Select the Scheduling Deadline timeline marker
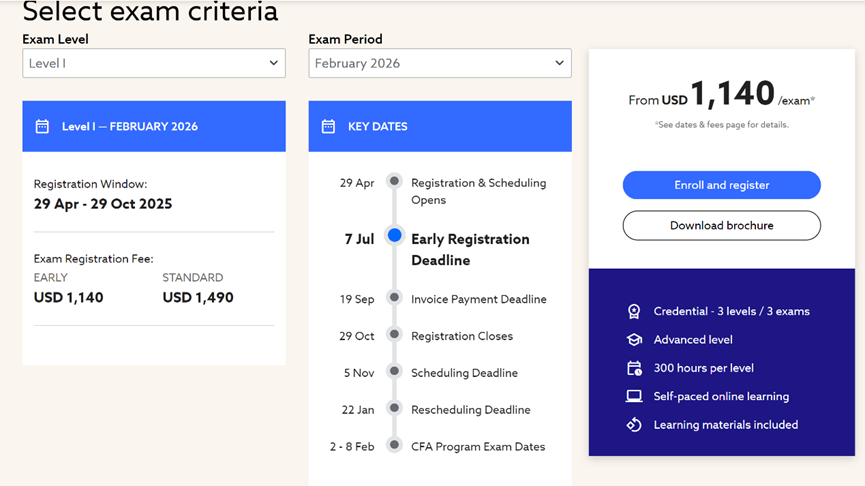 pyautogui.click(x=395, y=372)
